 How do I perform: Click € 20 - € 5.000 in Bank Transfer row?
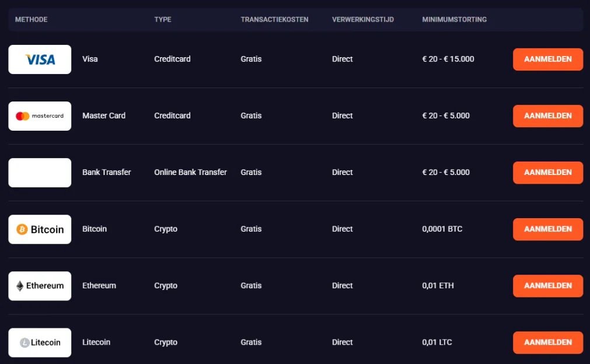(x=446, y=172)
